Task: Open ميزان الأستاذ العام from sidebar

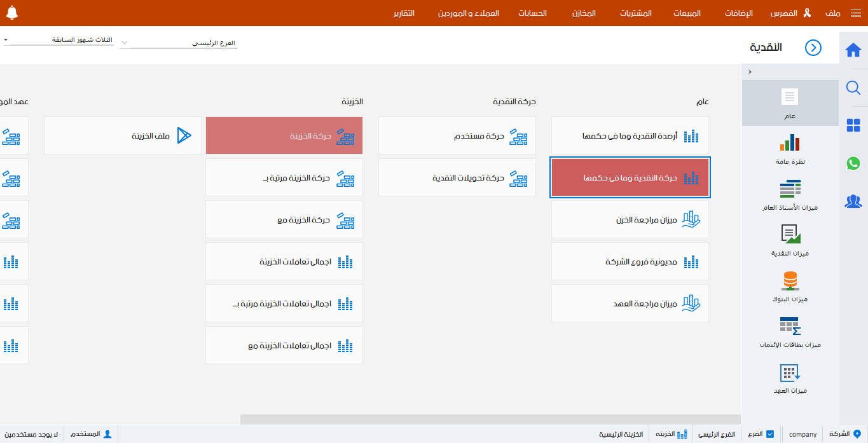Action: point(790,188)
